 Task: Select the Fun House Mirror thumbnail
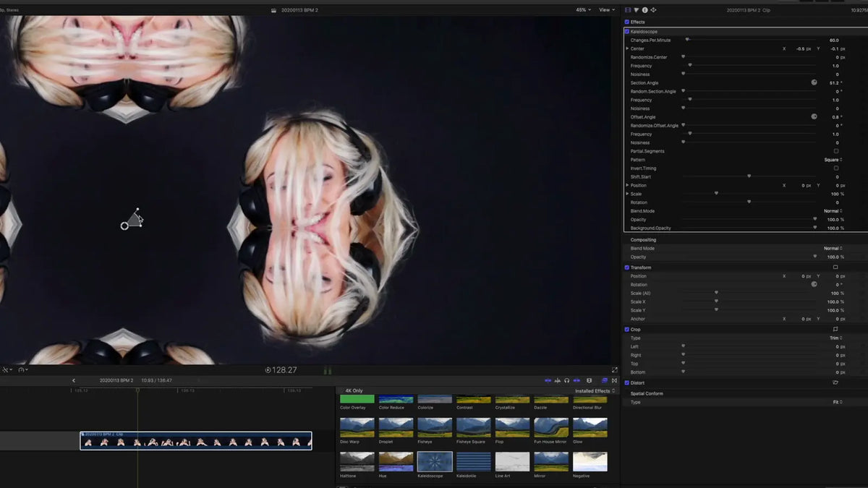coord(550,427)
